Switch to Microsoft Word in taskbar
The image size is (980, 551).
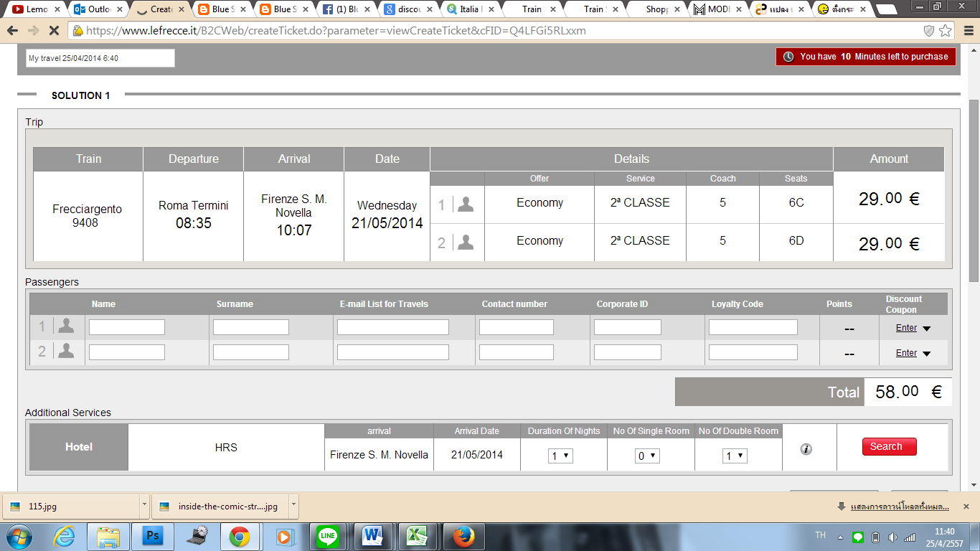point(373,536)
